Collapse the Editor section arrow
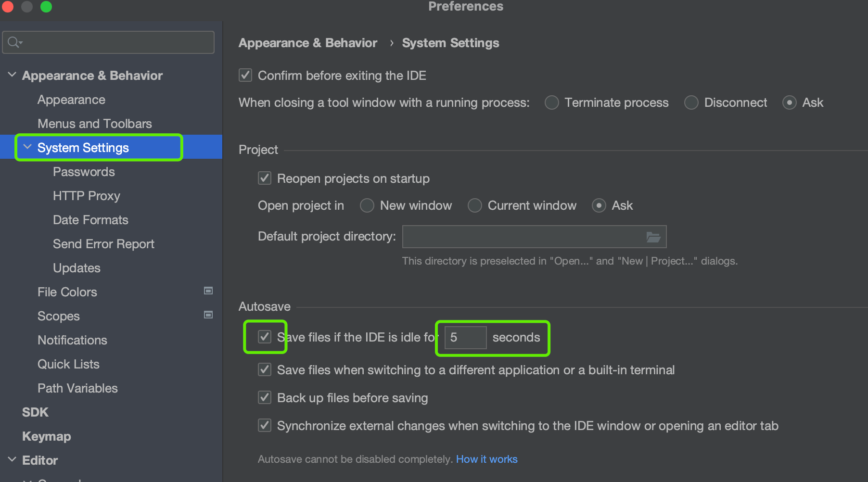This screenshot has height=482, width=868. pos(13,460)
